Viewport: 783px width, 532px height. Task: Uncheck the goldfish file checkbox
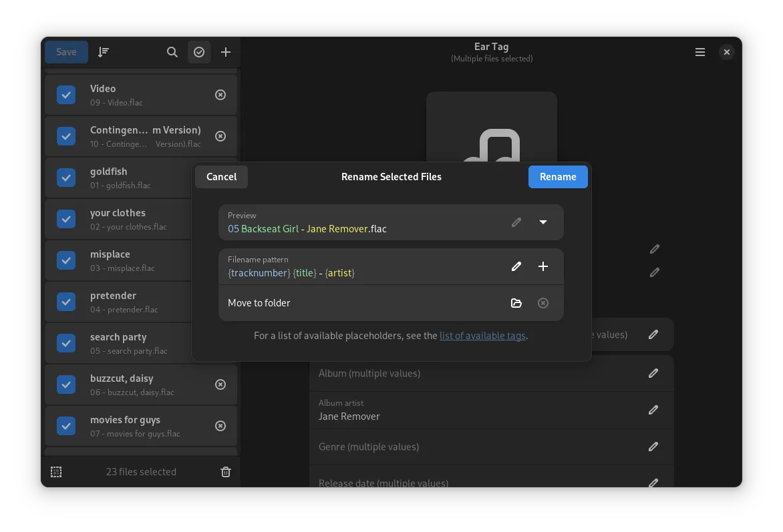pos(66,178)
